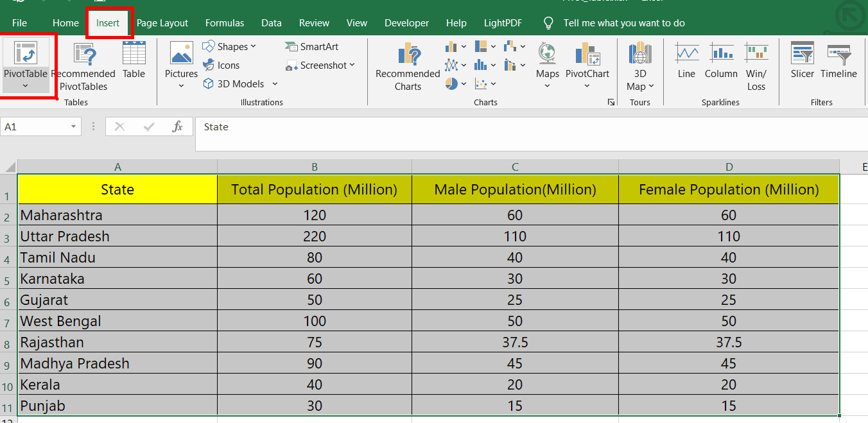
Task: Expand the Name Box dropdown
Action: (x=74, y=127)
